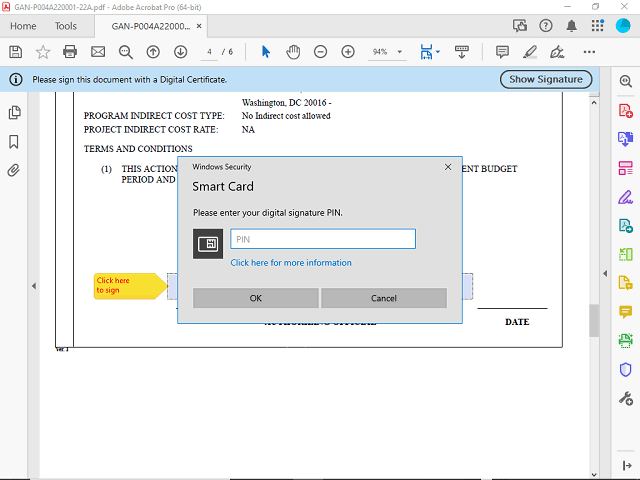640x480 pixels.
Task: Open the sign document pen tool
Action: click(557, 52)
